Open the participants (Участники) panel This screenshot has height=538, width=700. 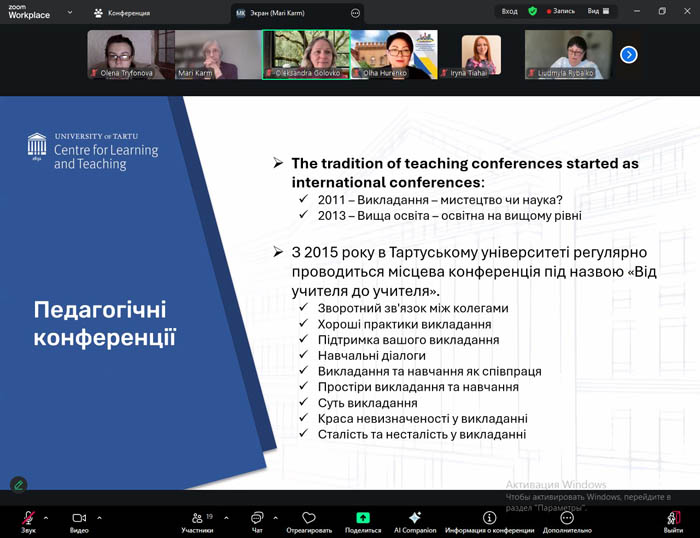(197, 517)
